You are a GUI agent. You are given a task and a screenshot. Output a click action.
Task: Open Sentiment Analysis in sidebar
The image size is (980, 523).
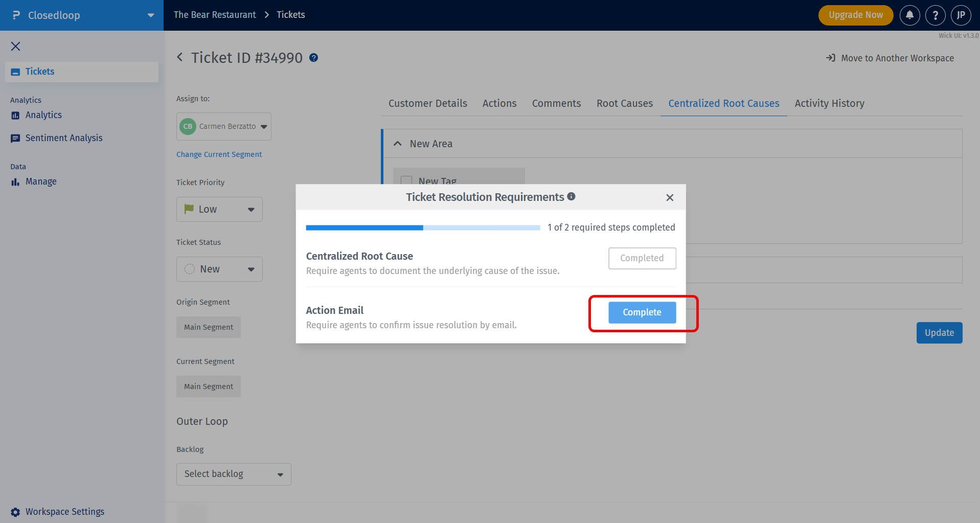(64, 138)
